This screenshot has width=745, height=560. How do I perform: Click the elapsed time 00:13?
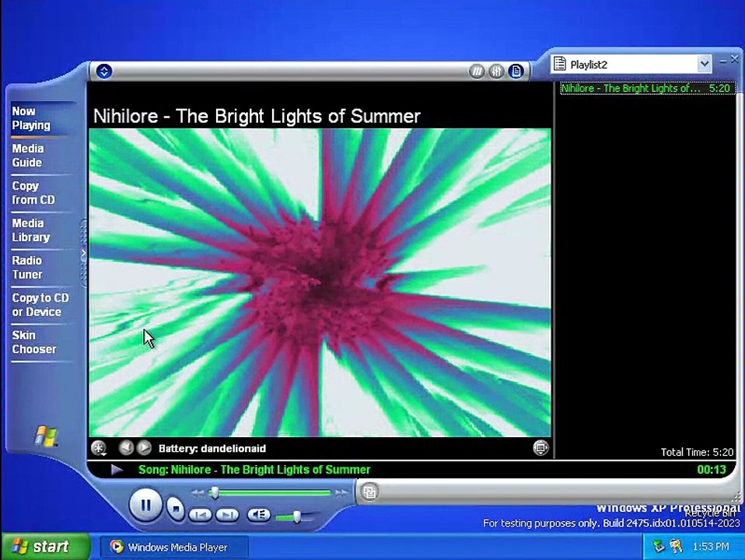(x=712, y=470)
